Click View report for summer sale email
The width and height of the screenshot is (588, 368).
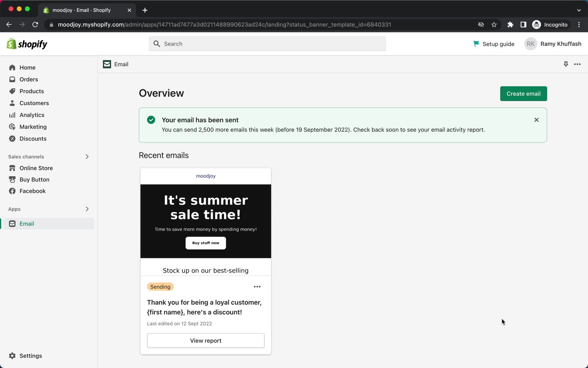click(206, 340)
